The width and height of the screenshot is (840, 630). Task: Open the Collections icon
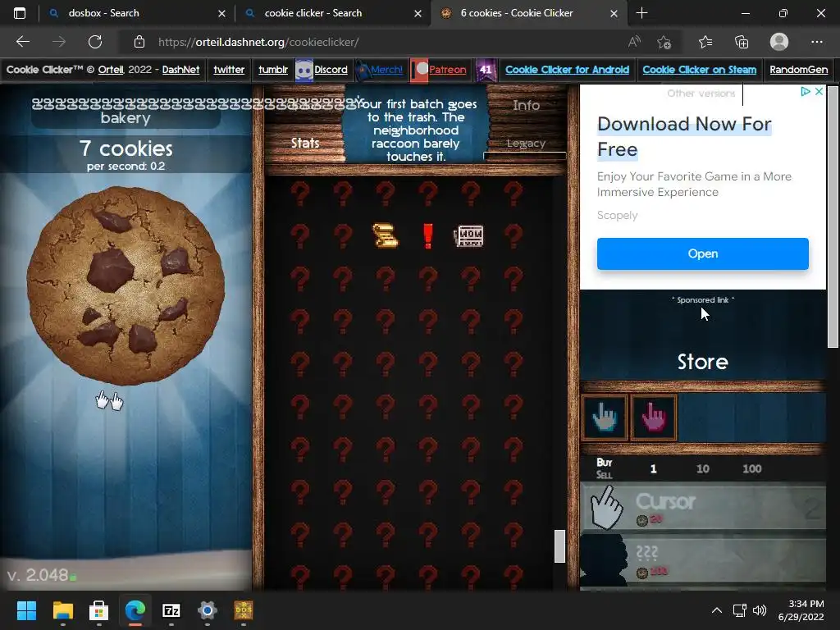[x=742, y=42]
